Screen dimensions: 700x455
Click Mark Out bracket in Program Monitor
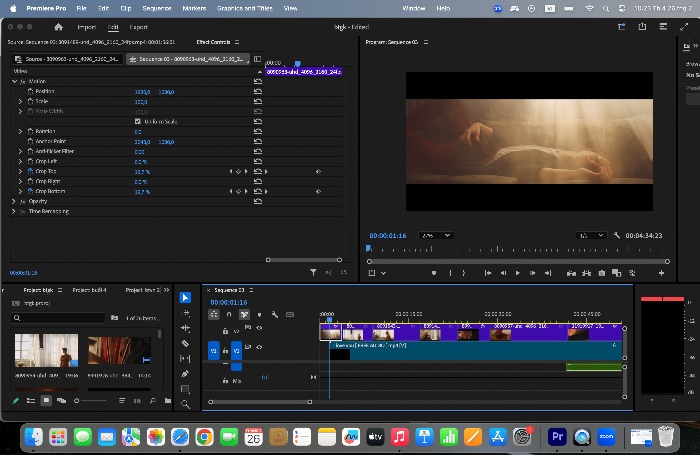coord(464,273)
